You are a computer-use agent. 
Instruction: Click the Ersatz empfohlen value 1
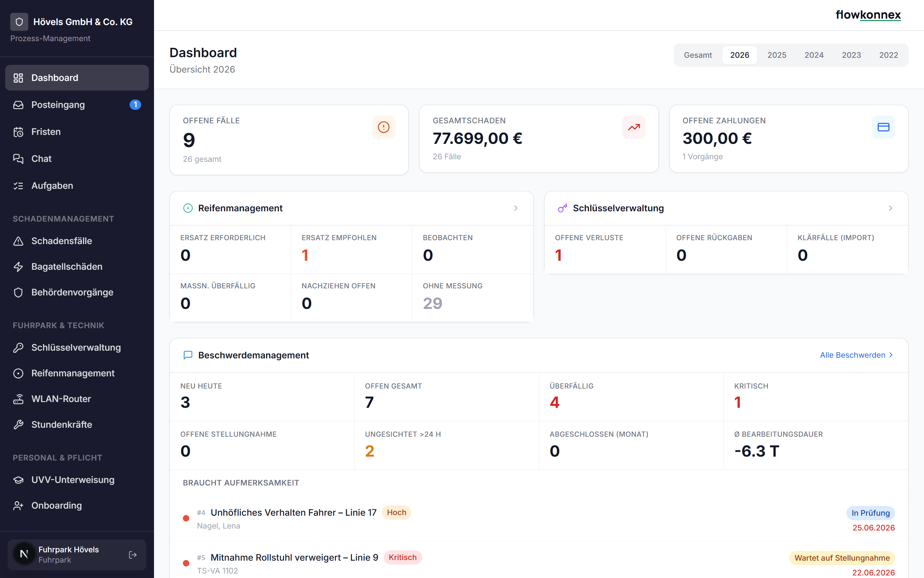pos(305,255)
